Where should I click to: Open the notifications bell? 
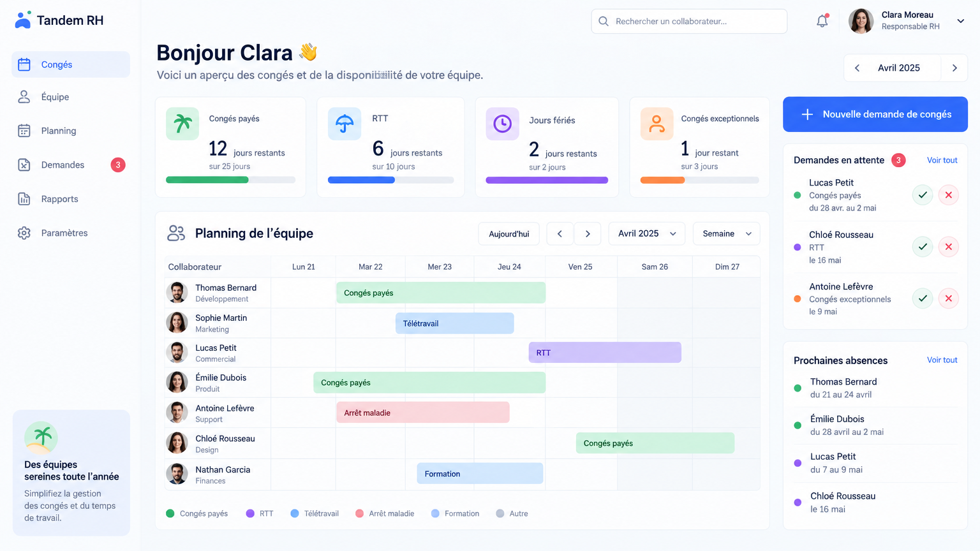coord(822,21)
